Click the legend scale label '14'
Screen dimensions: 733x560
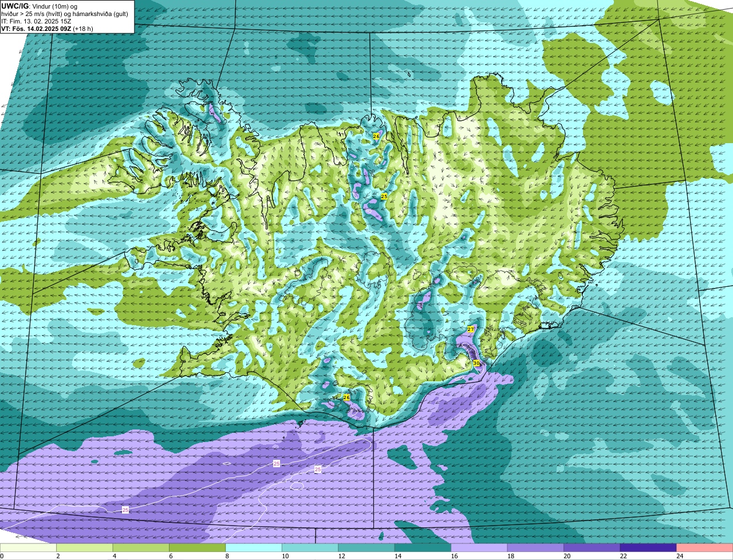tap(398, 556)
